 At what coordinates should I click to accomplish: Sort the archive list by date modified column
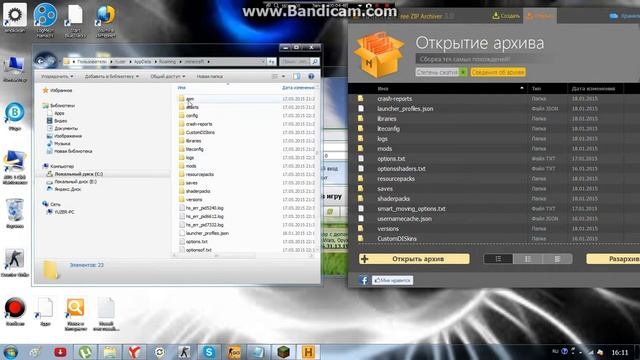[594, 88]
